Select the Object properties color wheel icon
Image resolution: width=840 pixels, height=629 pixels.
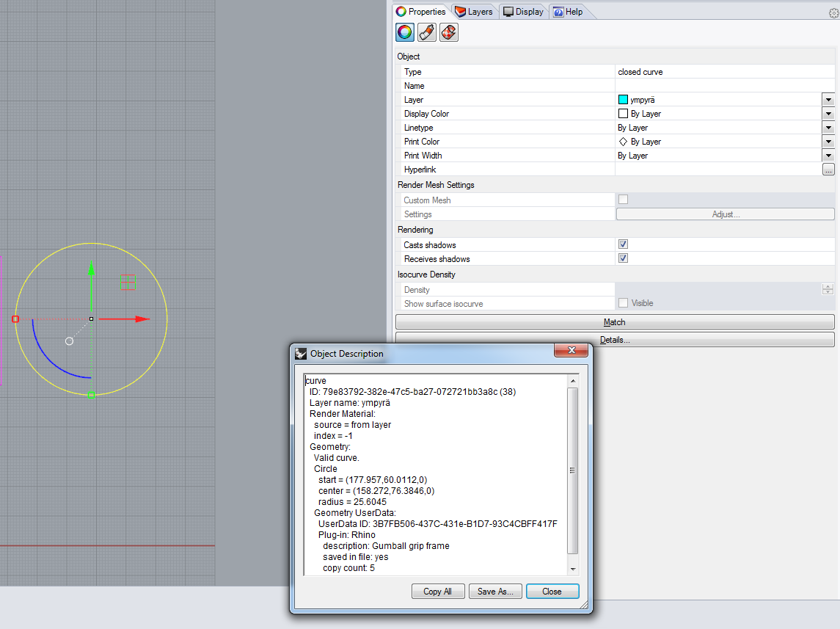405,33
